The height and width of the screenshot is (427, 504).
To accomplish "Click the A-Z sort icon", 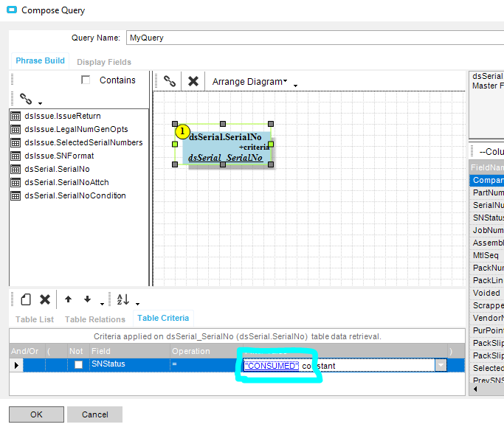I will coord(123,299).
